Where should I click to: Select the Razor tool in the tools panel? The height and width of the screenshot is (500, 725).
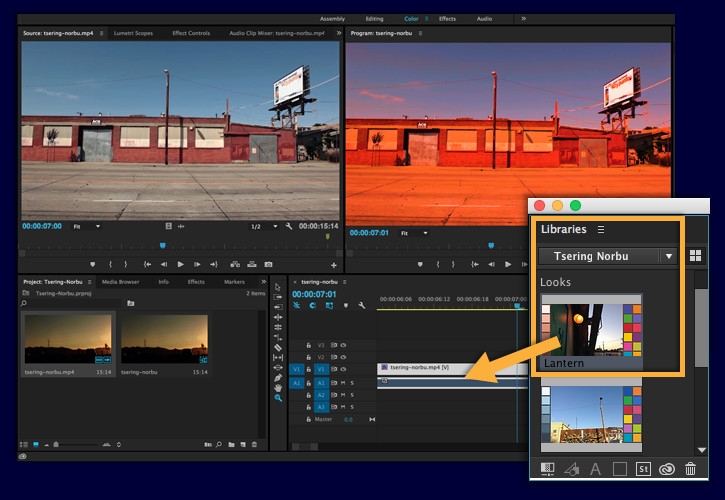tap(278, 347)
